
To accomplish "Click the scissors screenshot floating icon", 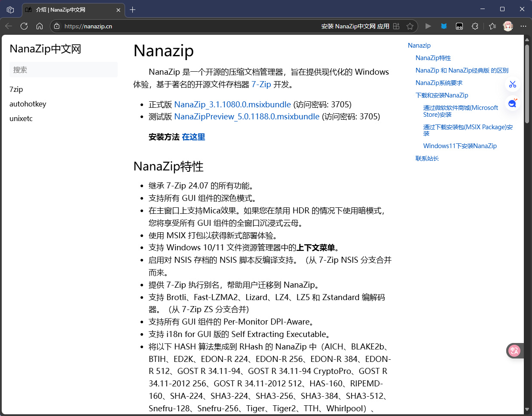I will coord(512,84).
